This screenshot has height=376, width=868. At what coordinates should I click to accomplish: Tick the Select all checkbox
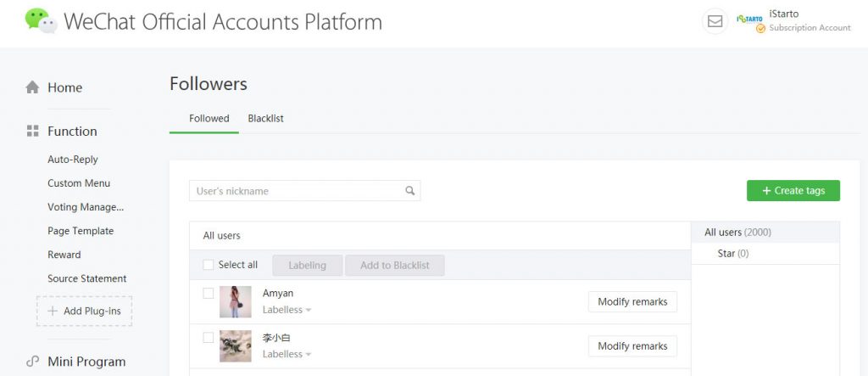(209, 265)
